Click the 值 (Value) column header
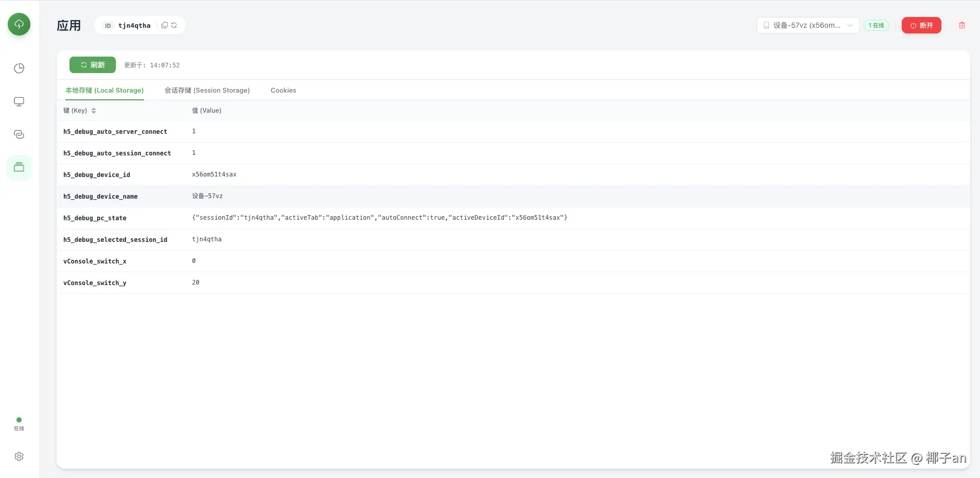Image resolution: width=980 pixels, height=478 pixels. (x=206, y=111)
